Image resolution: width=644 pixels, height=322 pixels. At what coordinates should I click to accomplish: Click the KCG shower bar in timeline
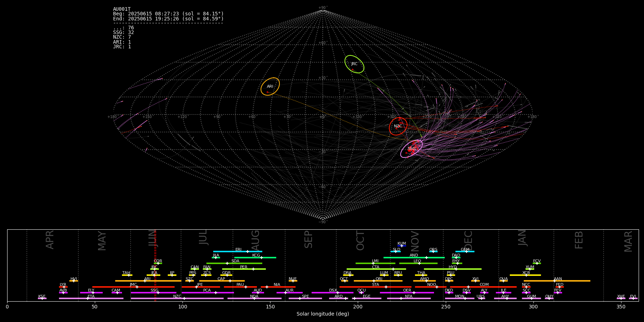[x=255, y=257]
